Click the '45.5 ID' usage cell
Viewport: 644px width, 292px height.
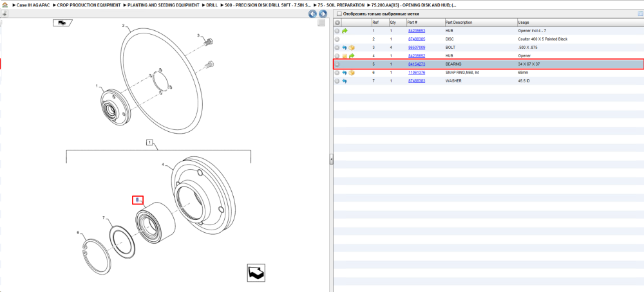pyautogui.click(x=524, y=81)
